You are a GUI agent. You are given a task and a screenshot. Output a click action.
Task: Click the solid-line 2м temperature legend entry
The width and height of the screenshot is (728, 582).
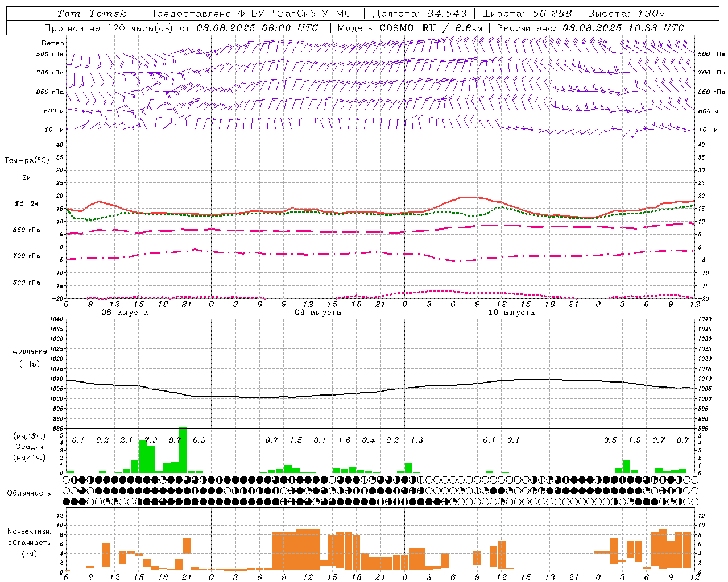point(26,180)
